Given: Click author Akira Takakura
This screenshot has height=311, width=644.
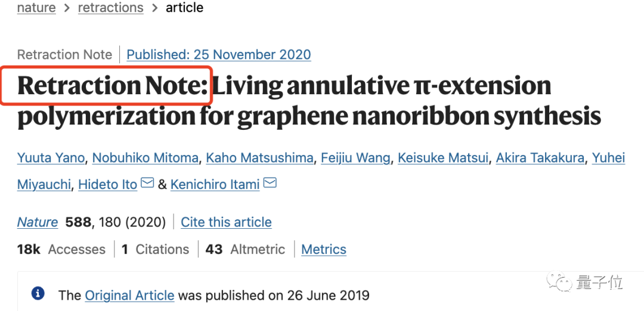Looking at the screenshot, I should 539,158.
